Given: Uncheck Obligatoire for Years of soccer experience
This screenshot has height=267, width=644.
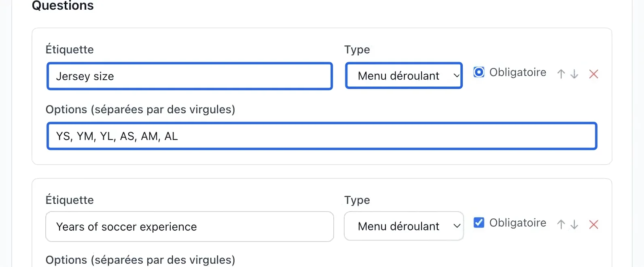Looking at the screenshot, I should coord(479,222).
